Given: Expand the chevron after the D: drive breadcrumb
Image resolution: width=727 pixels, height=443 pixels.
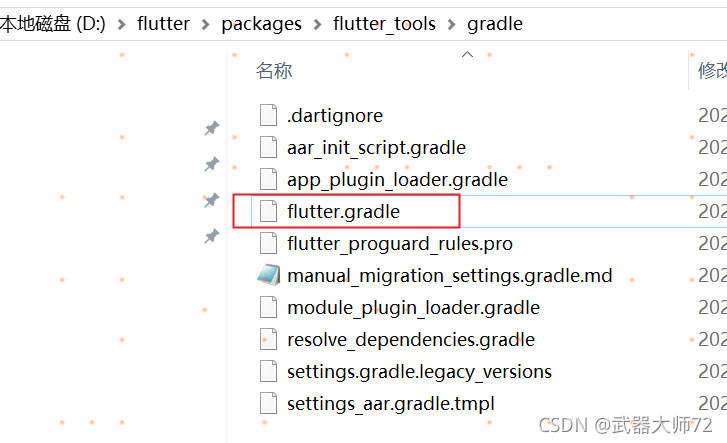Looking at the screenshot, I should click(x=121, y=24).
